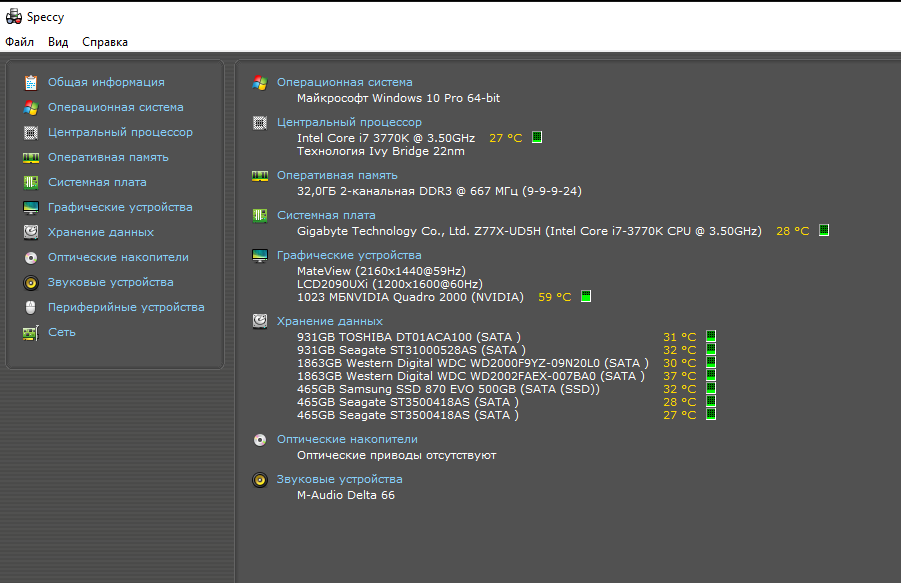The image size is (901, 583).
Task: Click the M-Audio Delta 66 text
Action: pyautogui.click(x=345, y=495)
